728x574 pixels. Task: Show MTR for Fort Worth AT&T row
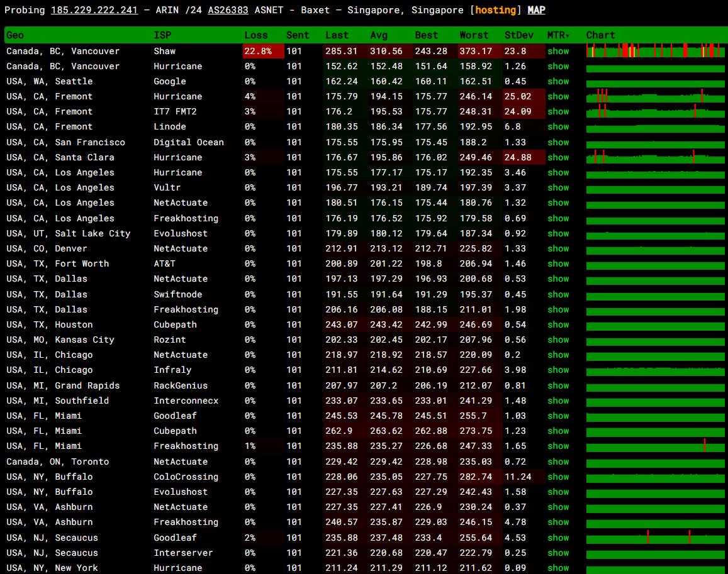coord(558,263)
